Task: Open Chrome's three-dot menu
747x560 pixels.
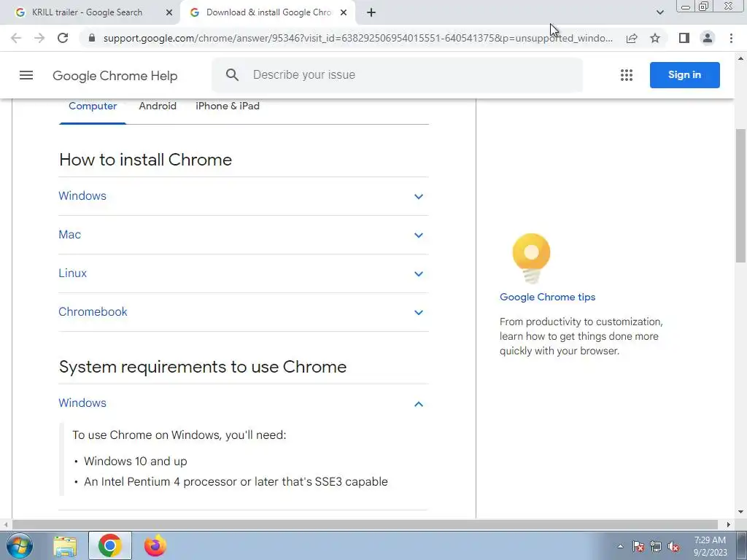Action: (731, 38)
